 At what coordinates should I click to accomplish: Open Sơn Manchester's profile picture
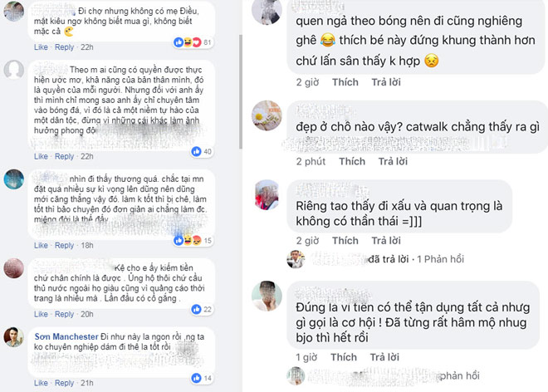[13, 337]
